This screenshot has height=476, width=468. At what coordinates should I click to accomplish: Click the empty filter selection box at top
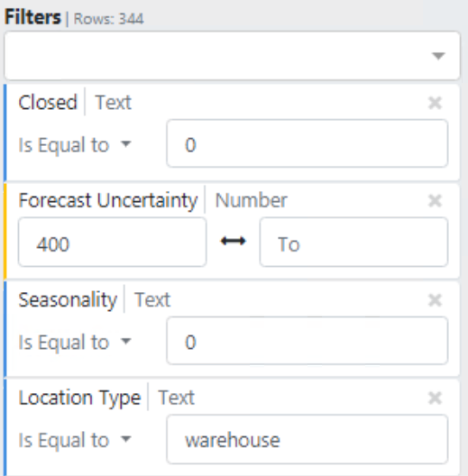pos(232,56)
